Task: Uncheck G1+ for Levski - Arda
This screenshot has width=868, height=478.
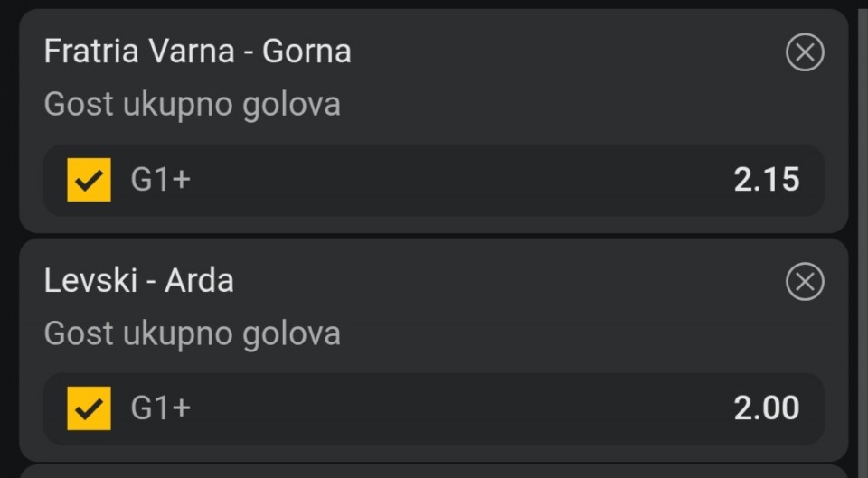Action: point(89,408)
